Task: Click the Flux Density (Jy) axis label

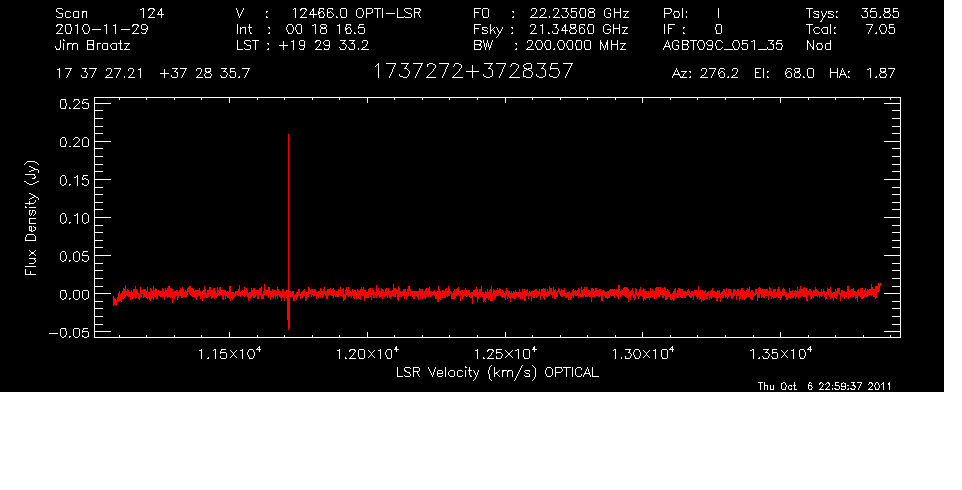Action: [31, 218]
